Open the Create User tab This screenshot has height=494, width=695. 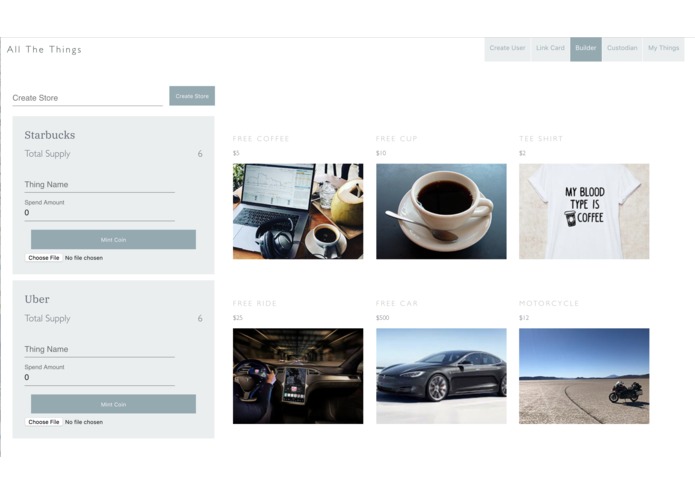pyautogui.click(x=507, y=49)
